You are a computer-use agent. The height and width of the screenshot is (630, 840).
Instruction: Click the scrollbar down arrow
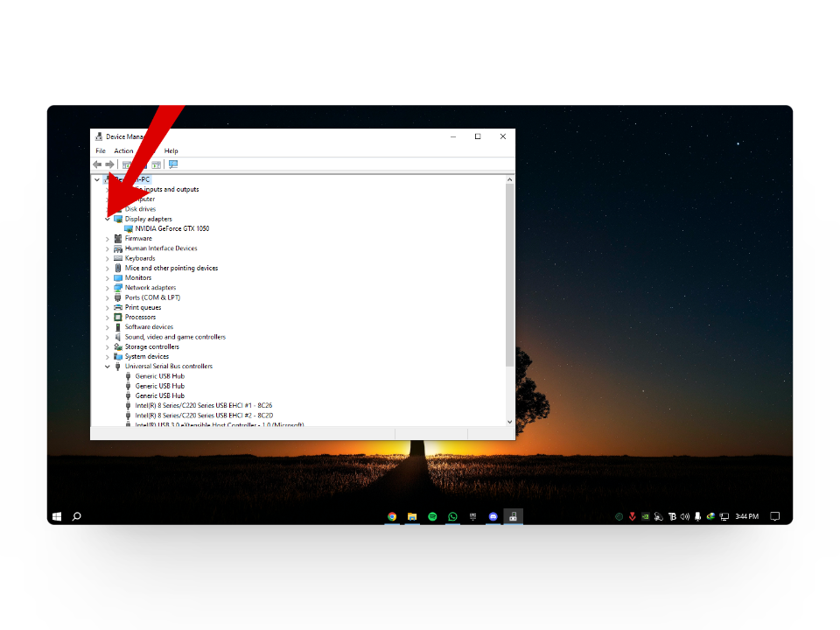[509, 422]
